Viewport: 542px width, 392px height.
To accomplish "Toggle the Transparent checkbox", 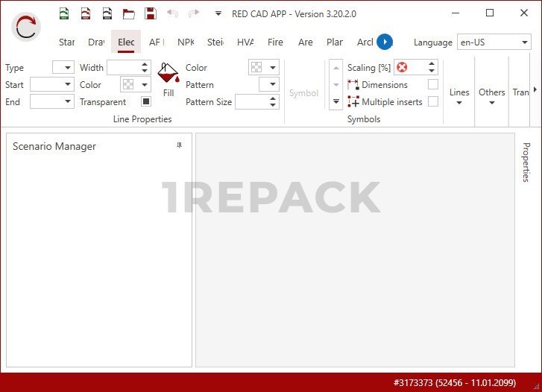I will click(x=145, y=102).
